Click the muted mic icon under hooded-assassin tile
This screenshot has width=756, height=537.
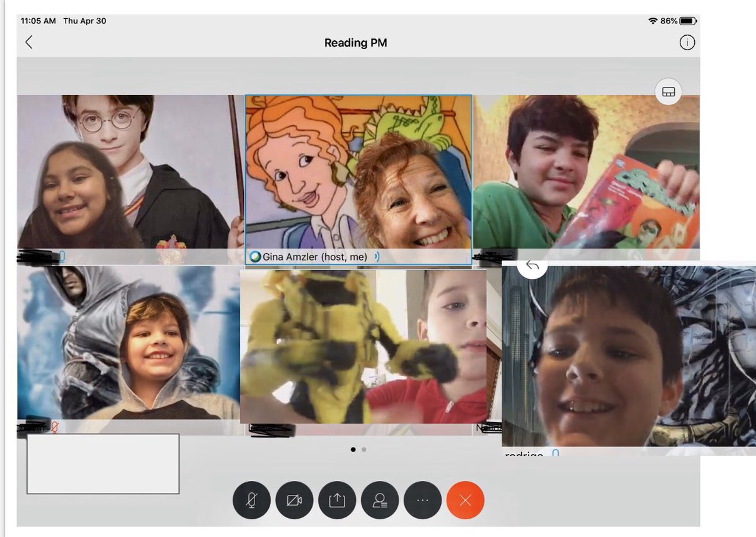tap(54, 427)
